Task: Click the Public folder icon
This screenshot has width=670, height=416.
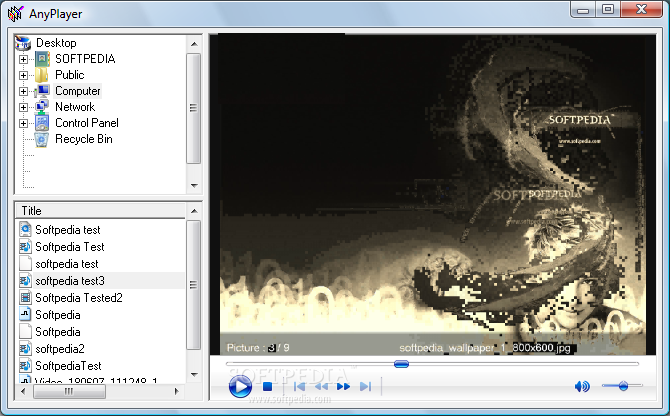Action: tap(42, 75)
